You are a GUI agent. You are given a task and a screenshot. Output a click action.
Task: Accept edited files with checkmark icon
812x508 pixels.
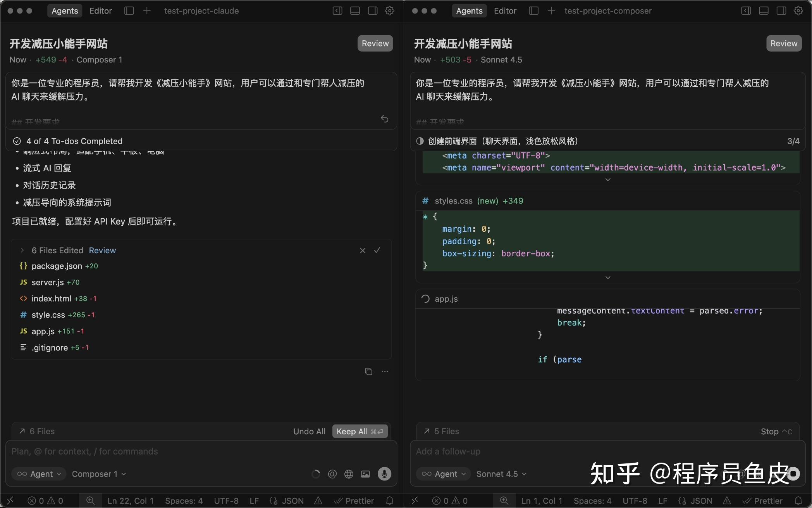(377, 251)
